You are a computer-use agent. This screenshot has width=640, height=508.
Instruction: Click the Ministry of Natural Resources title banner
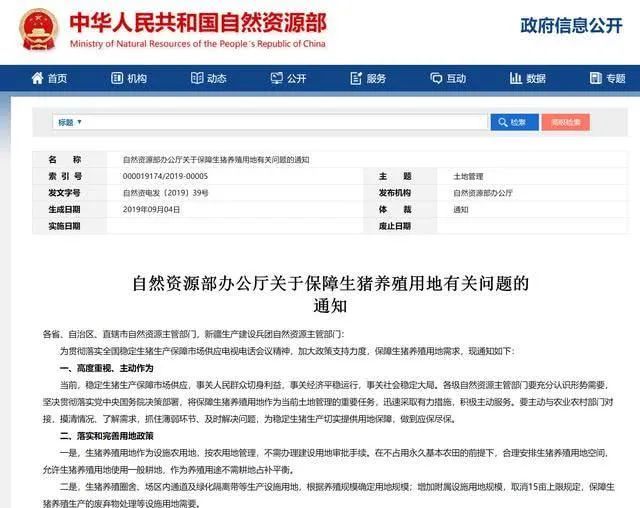(x=198, y=30)
